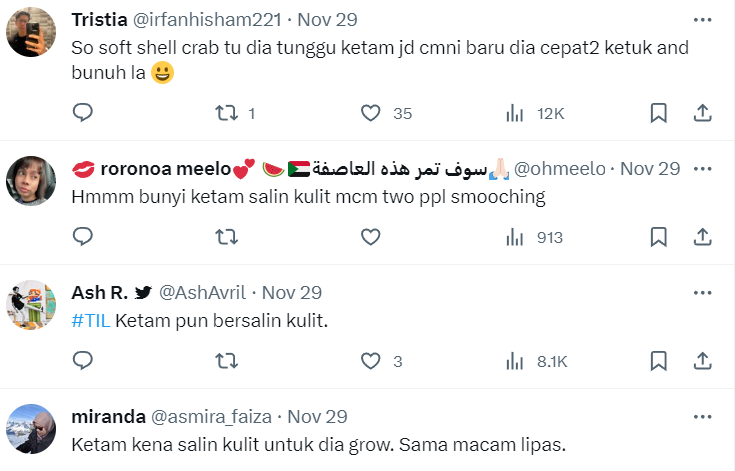
Task: Like Tristia's tweet with 35 likes
Action: pos(371,113)
